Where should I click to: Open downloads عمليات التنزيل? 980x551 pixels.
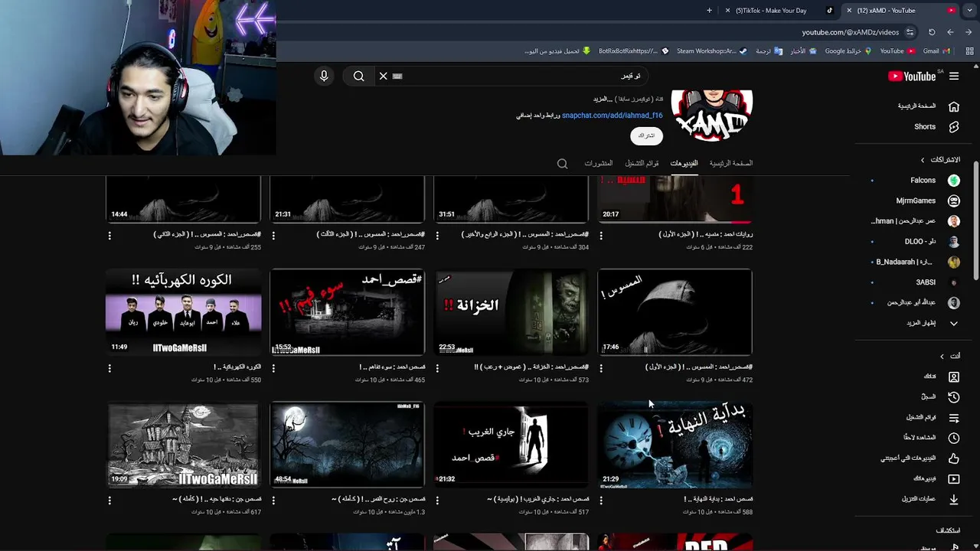(x=932, y=499)
